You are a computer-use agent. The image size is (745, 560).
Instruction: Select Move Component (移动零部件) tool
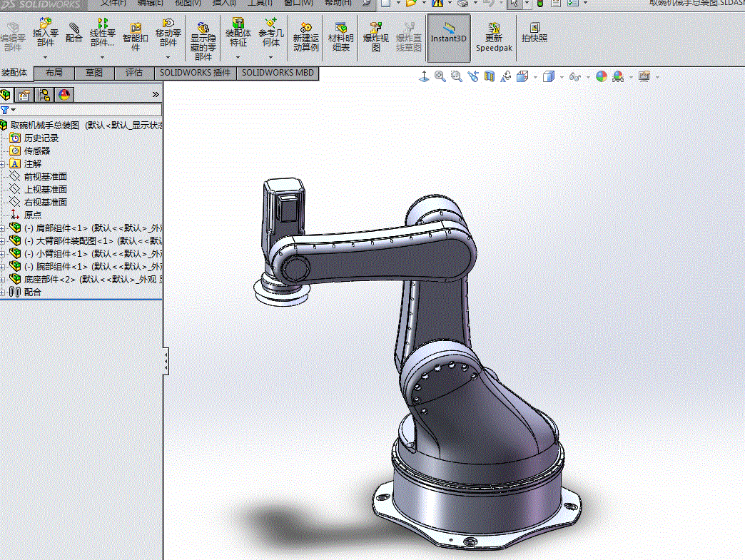click(168, 32)
